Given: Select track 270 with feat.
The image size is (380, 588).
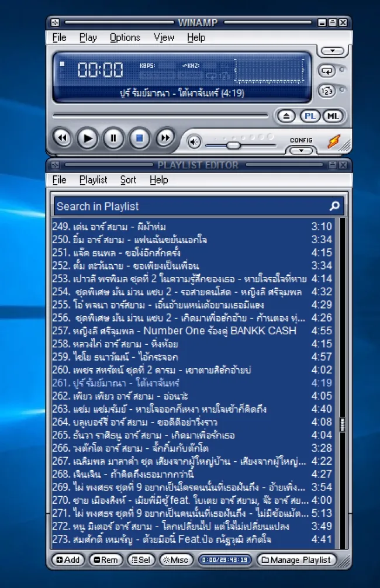Looking at the screenshot, I should pos(192,500).
